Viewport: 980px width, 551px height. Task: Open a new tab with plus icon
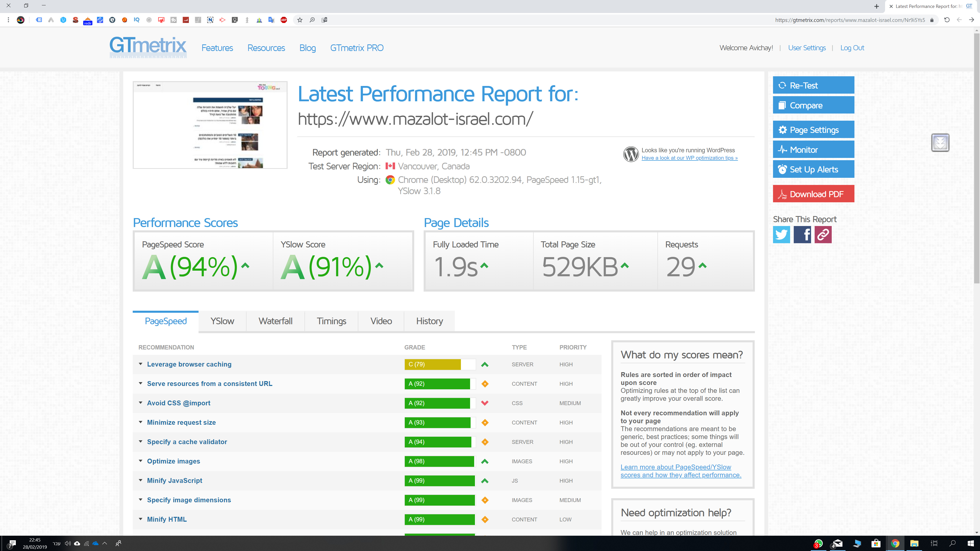point(877,6)
